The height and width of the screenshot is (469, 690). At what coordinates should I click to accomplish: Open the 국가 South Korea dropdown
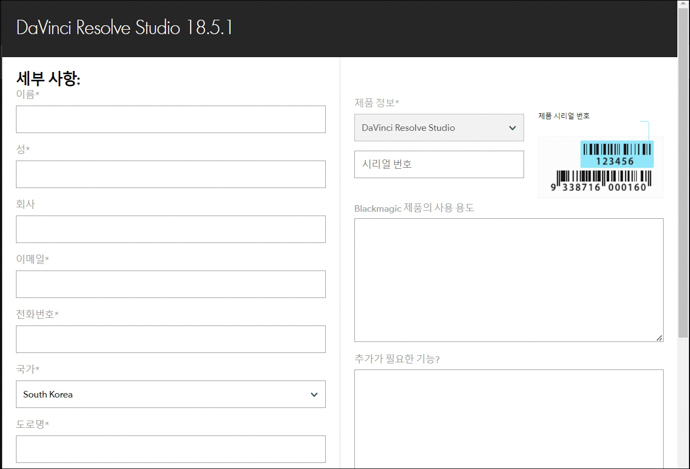click(x=171, y=394)
